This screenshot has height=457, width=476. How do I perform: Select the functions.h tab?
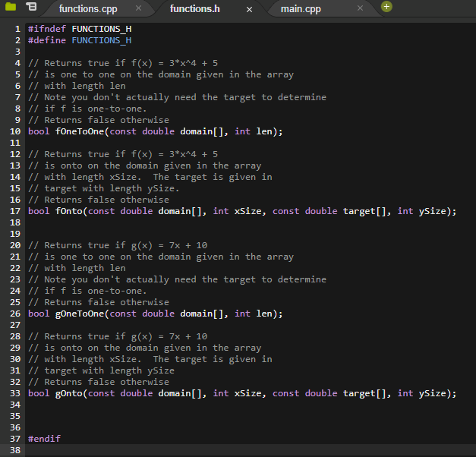[195, 9]
